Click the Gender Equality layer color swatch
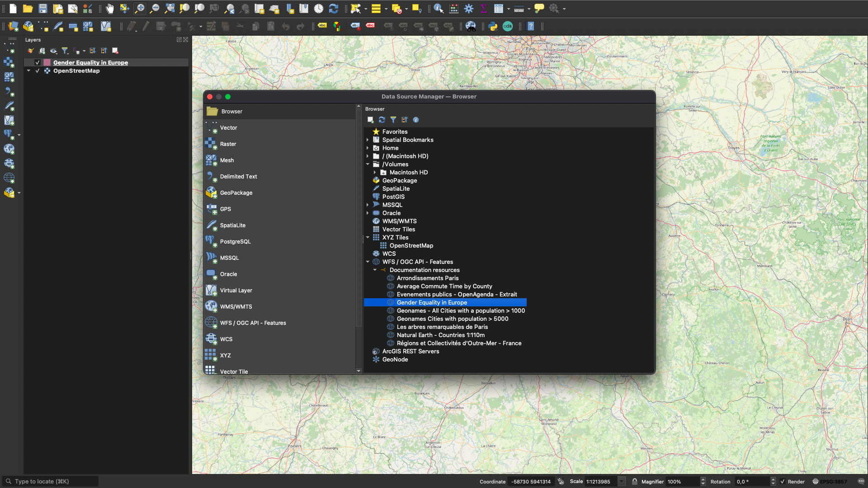This screenshot has height=488, width=868. [x=47, y=63]
